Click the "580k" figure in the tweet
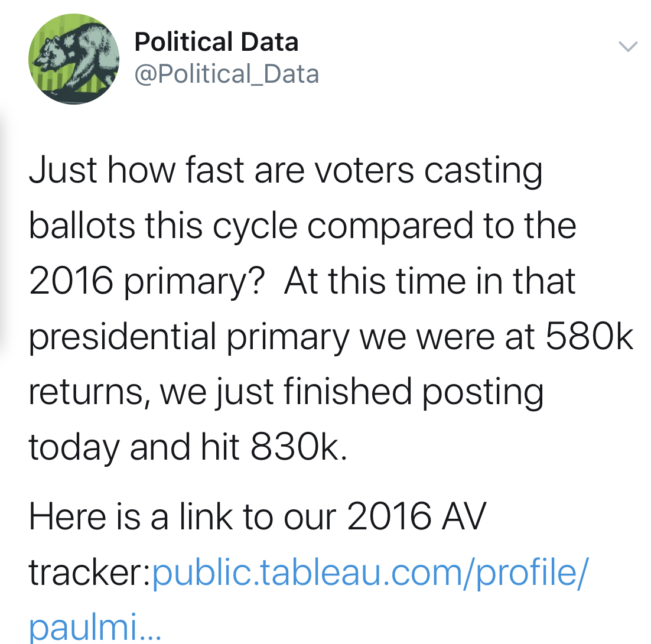Image resolution: width=651 pixels, height=644 pixels. [x=589, y=337]
